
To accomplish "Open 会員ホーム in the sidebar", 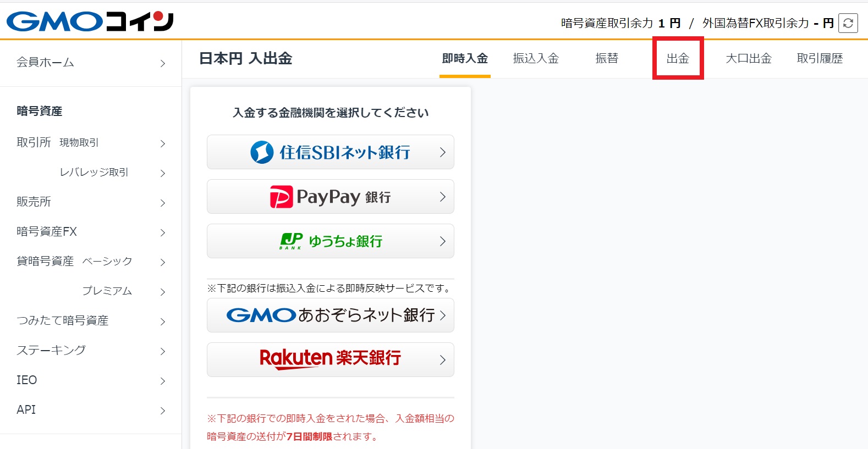I will tap(91, 63).
